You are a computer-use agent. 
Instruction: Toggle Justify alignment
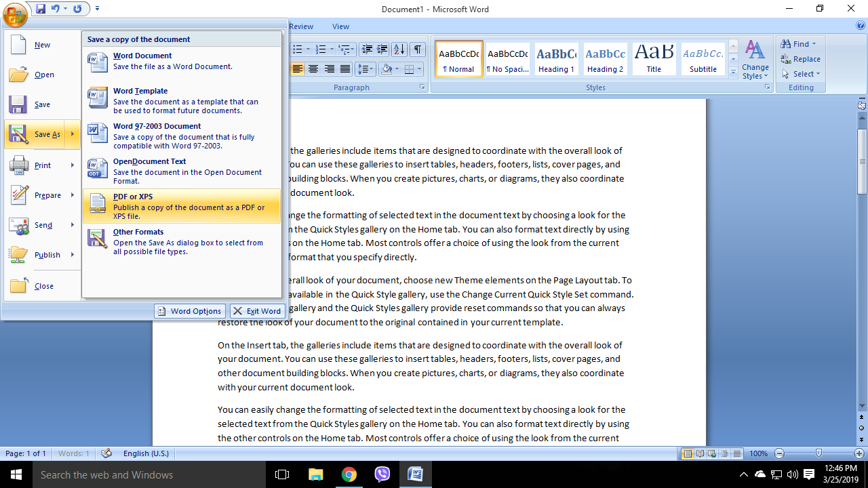(x=345, y=69)
